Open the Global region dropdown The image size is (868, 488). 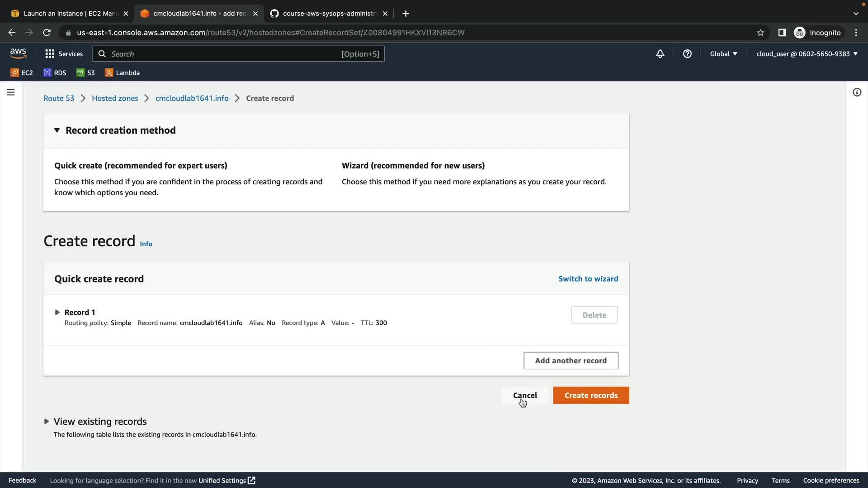[723, 54]
